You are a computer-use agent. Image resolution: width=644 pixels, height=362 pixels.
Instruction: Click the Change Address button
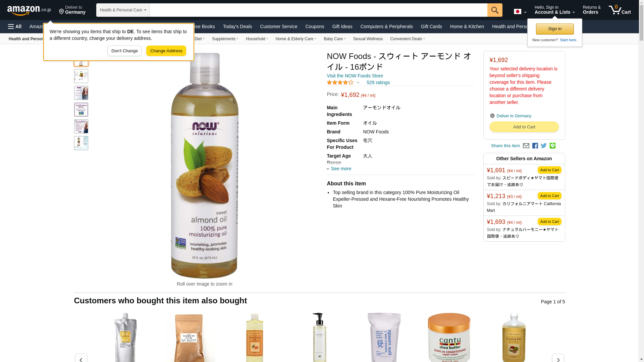[x=166, y=51]
